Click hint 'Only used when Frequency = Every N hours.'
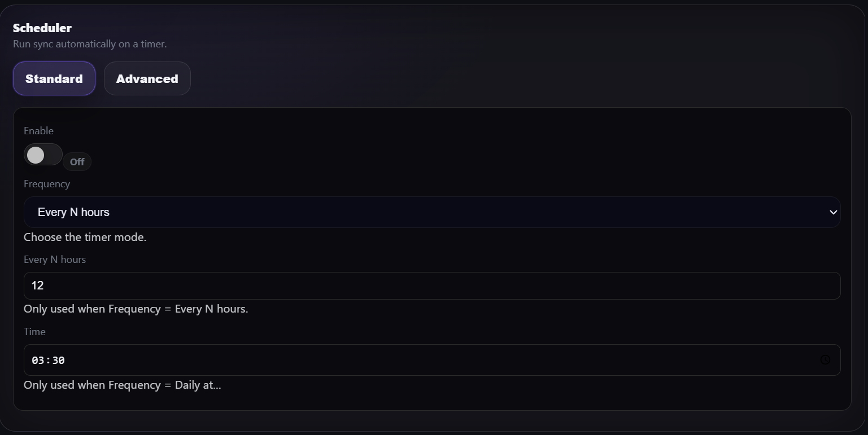The image size is (868, 435). pyautogui.click(x=136, y=309)
